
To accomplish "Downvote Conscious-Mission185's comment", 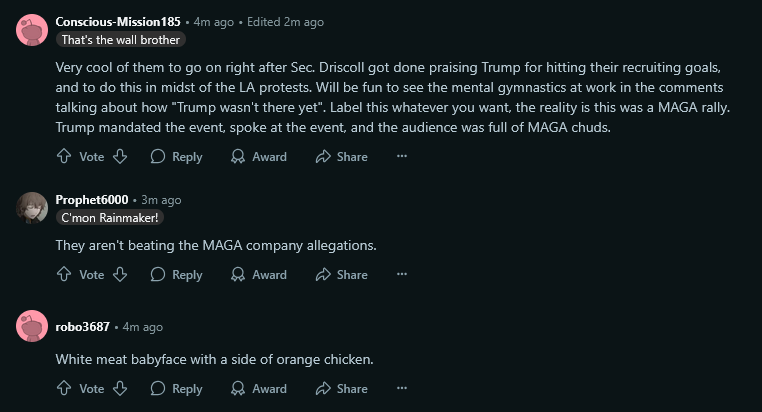I will pos(119,157).
